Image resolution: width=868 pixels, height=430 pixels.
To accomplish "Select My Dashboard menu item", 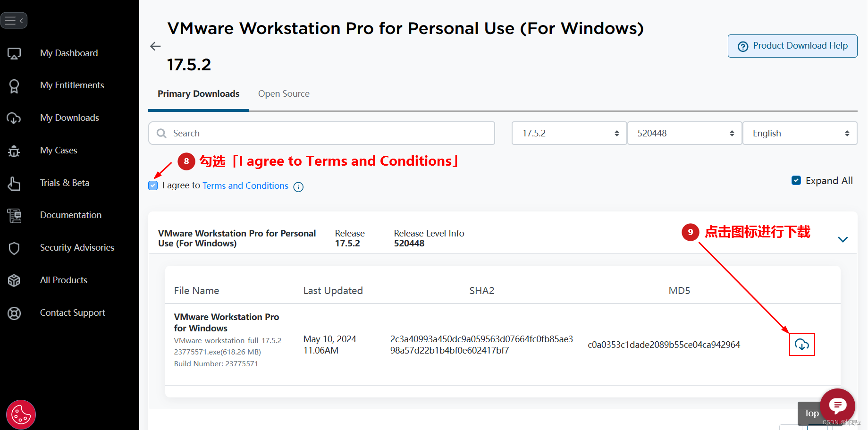I will click(x=69, y=53).
